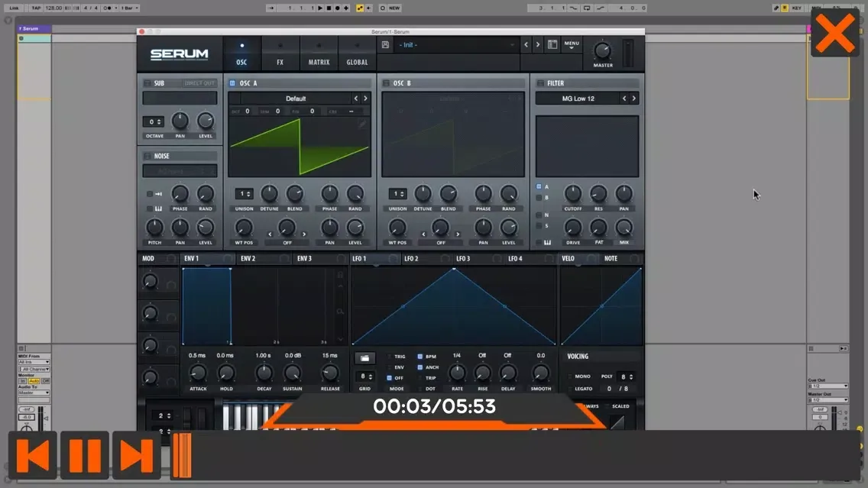Click the MASTER volume knob
868x488 pixels.
tap(602, 51)
